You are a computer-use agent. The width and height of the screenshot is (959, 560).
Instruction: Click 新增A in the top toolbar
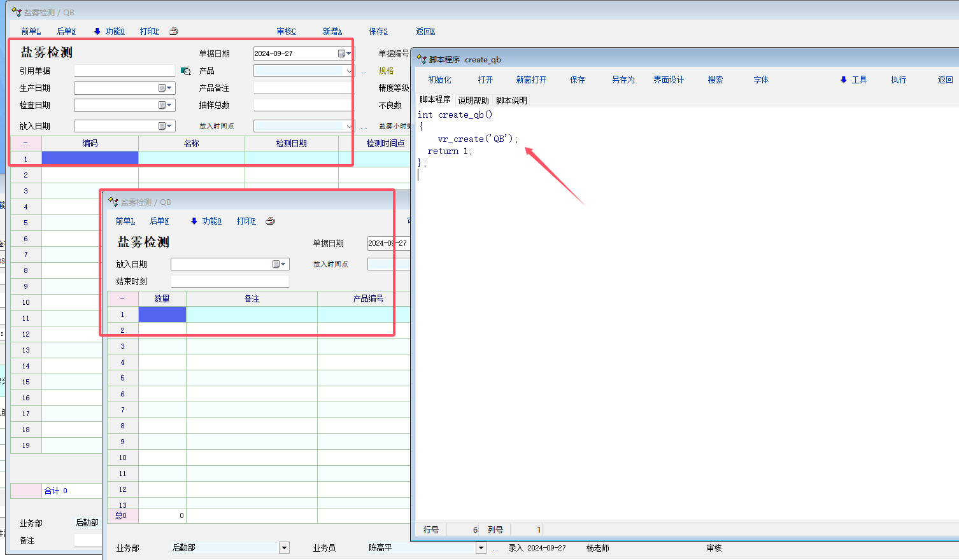[332, 31]
